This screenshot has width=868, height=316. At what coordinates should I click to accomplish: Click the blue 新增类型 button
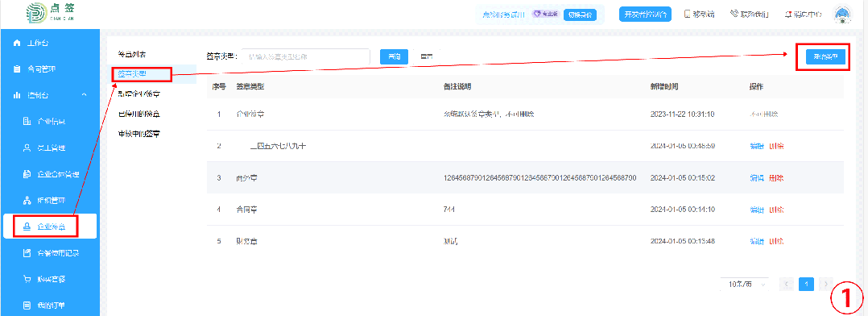pos(826,56)
